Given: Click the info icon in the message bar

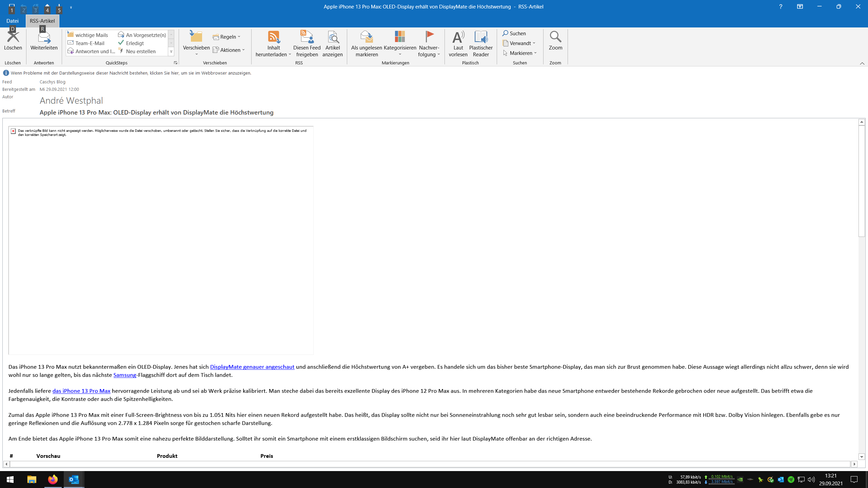Looking at the screenshot, I should pos(6,73).
